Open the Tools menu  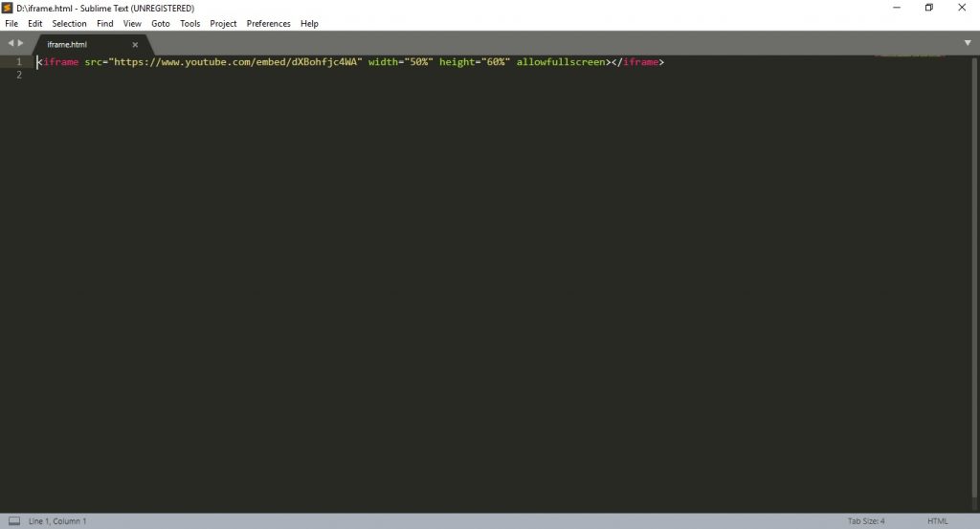[190, 24]
